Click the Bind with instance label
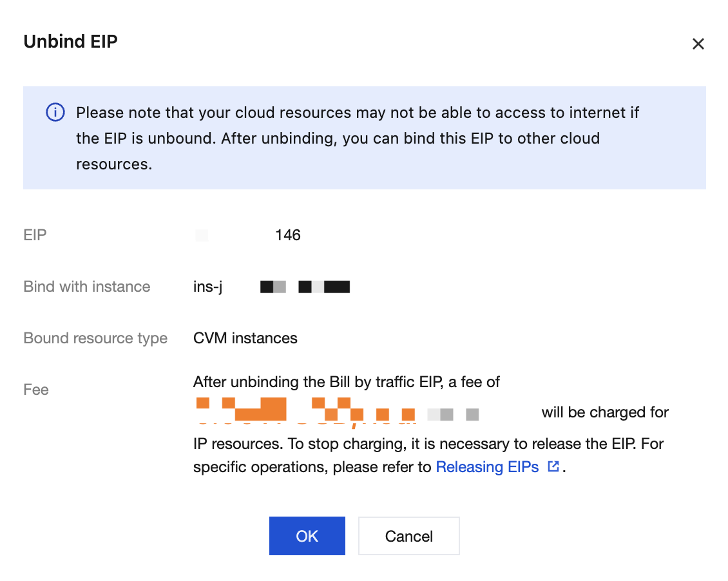This screenshot has width=728, height=581. point(87,287)
